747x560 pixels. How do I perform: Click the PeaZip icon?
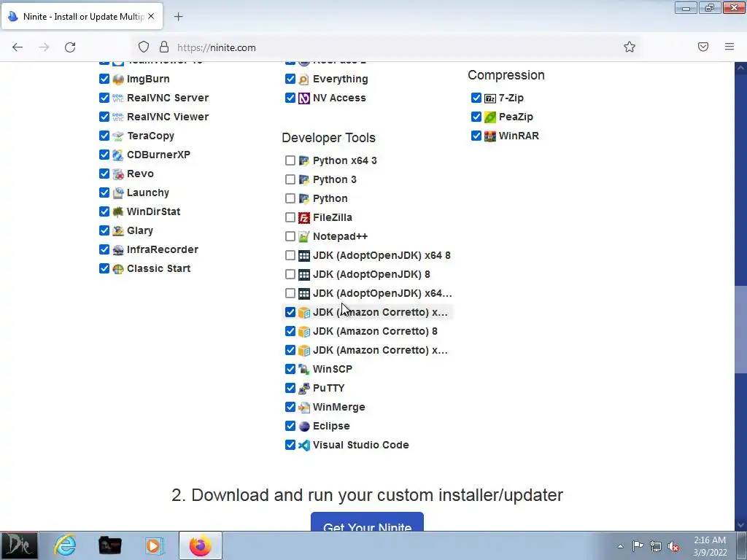489,117
